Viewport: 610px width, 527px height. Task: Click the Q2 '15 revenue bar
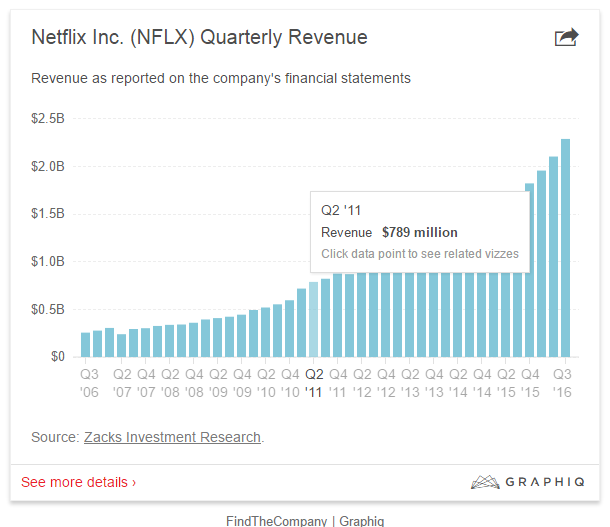click(505, 315)
